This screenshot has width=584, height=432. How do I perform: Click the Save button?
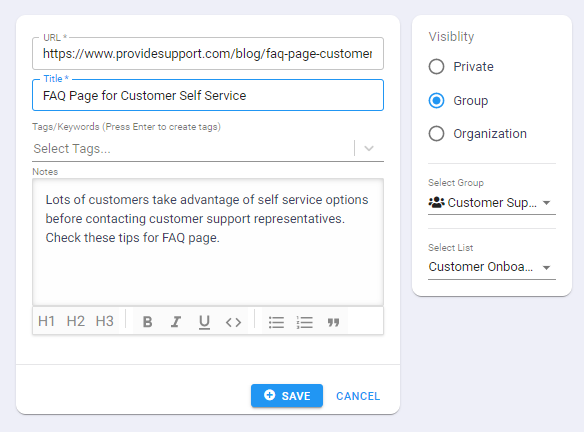click(287, 396)
